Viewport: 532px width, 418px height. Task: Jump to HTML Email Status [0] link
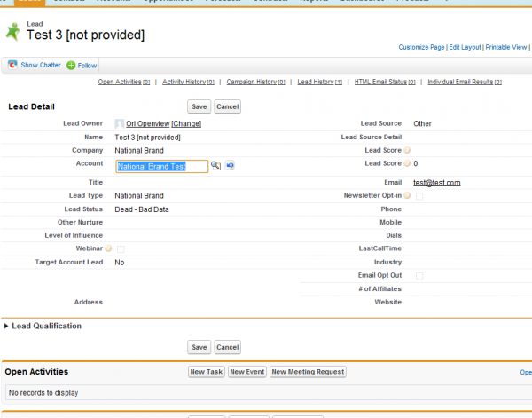[385, 82]
